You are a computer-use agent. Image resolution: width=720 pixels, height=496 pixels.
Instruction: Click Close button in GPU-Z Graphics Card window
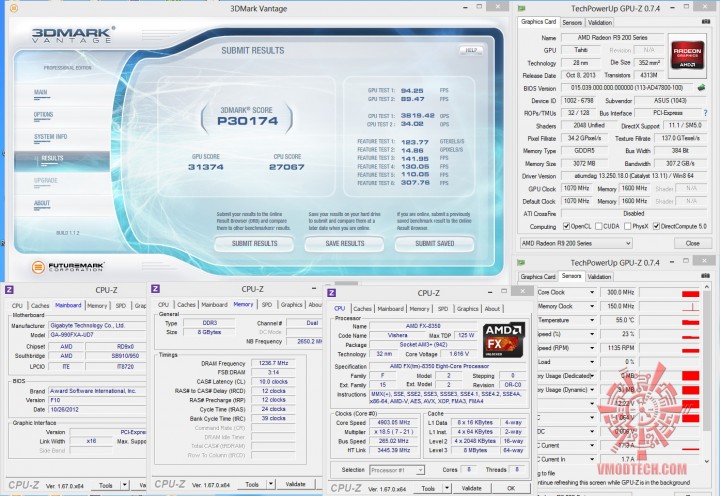692,243
